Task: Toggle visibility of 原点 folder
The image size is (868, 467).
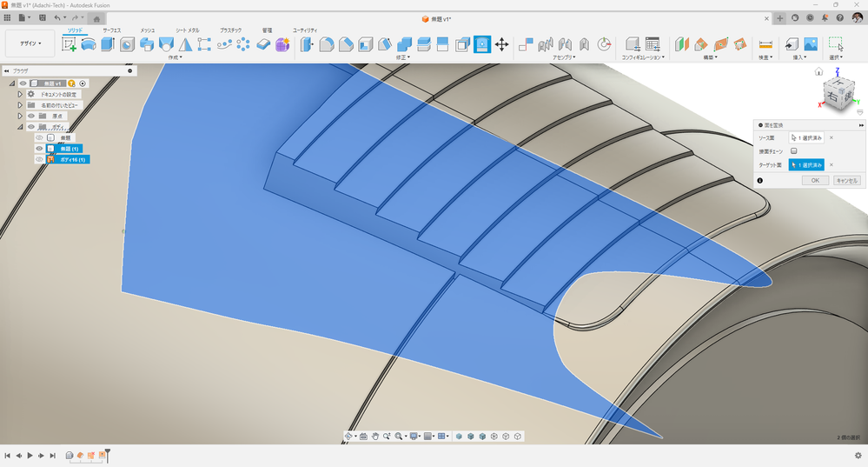Action: coord(31,117)
